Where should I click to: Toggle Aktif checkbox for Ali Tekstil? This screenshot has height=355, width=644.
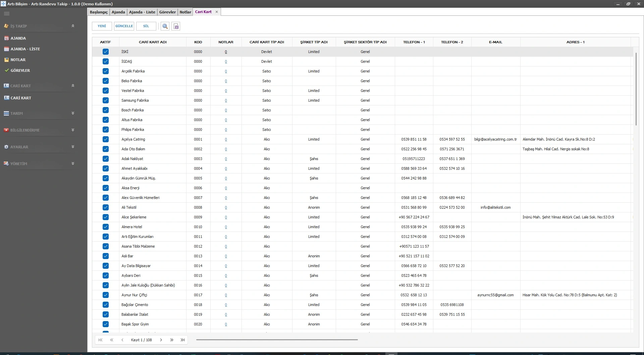click(106, 207)
